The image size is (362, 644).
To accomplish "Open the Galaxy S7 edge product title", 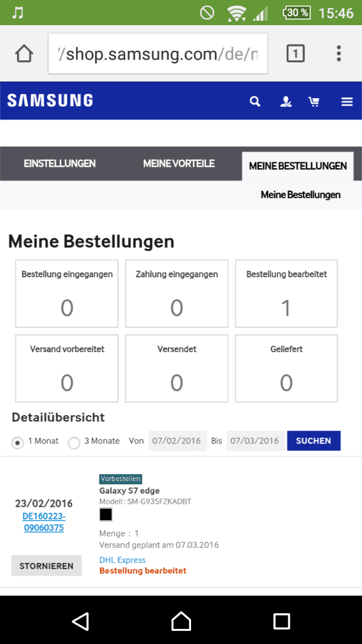I will coord(129,491).
